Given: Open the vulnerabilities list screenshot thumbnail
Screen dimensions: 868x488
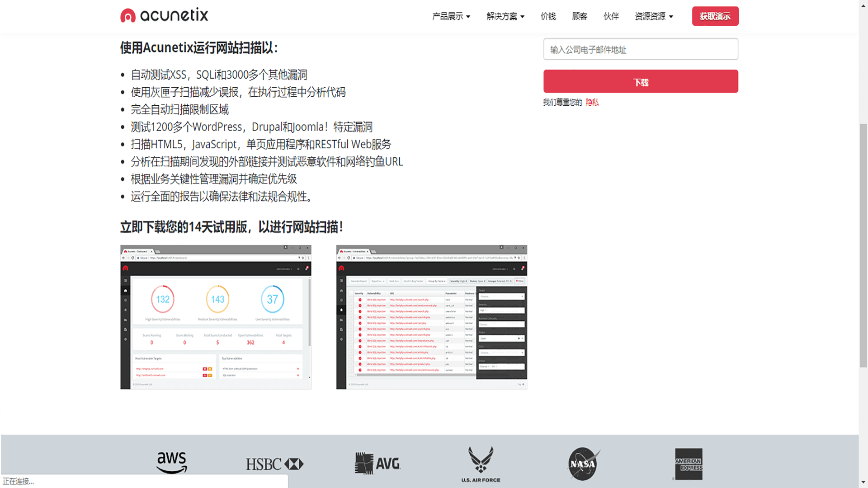Looking at the screenshot, I should coord(431,317).
